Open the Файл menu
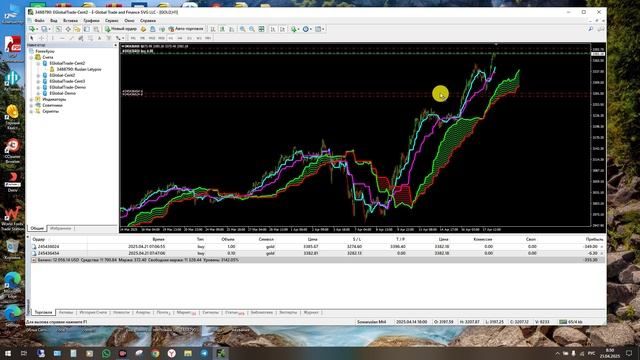The height and width of the screenshot is (360, 640). pos(40,20)
